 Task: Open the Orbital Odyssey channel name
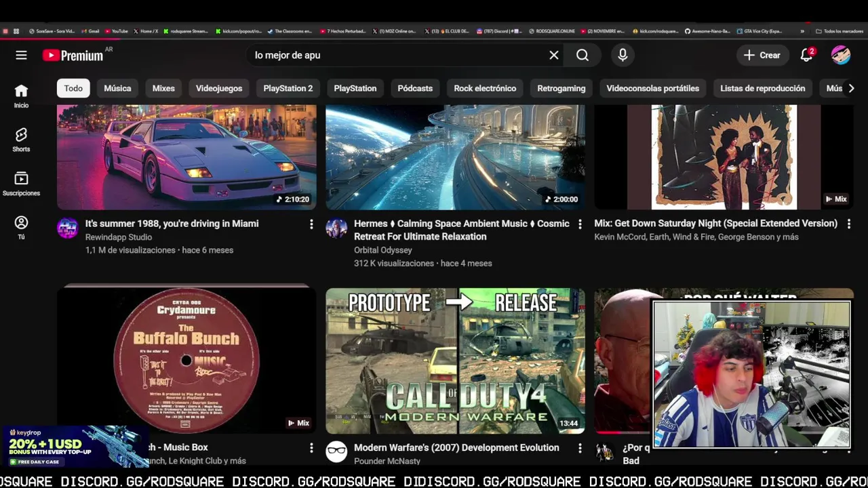click(383, 250)
